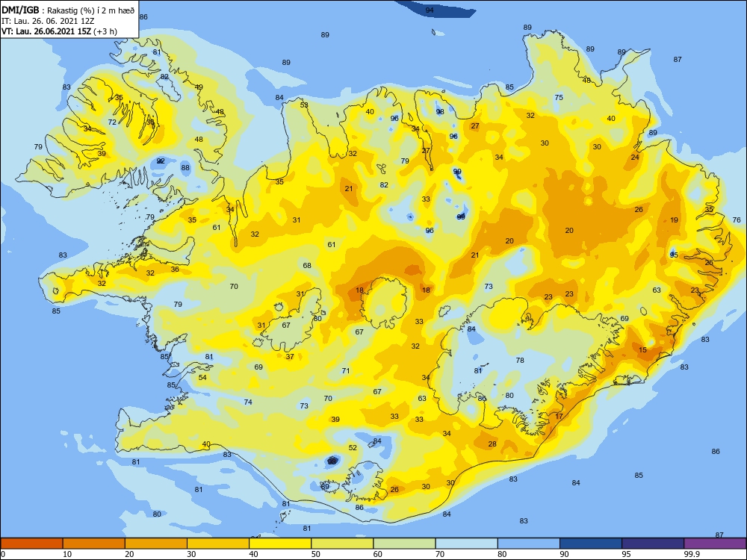The width and height of the screenshot is (747, 560).
Task: Select the '50' legend scale label
Action: 315,554
